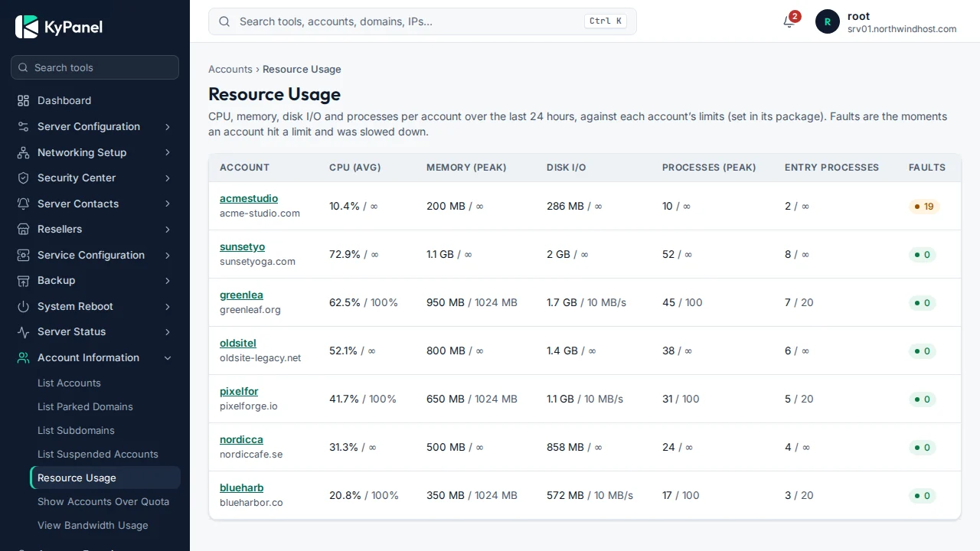This screenshot has width=980, height=551.
Task: Click the Networking Setup network icon
Action: pyautogui.click(x=23, y=152)
